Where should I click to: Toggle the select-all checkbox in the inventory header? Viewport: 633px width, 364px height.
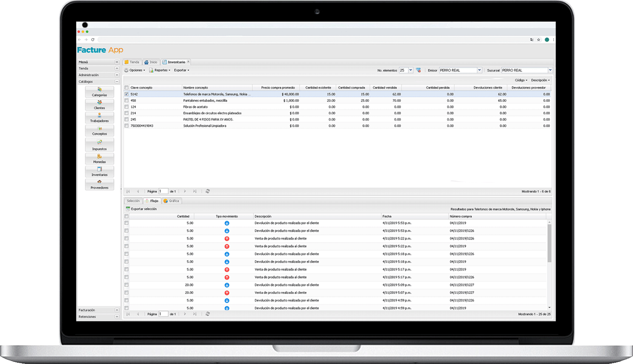coord(127,88)
